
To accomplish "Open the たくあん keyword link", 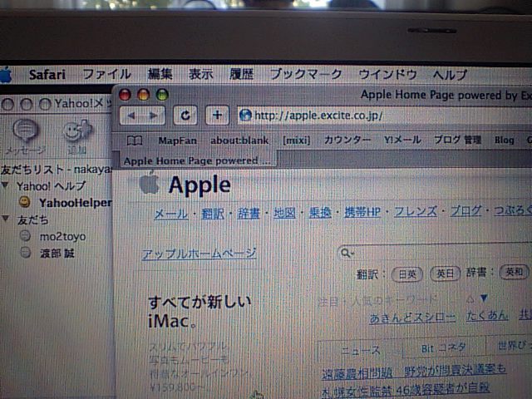I will (487, 316).
